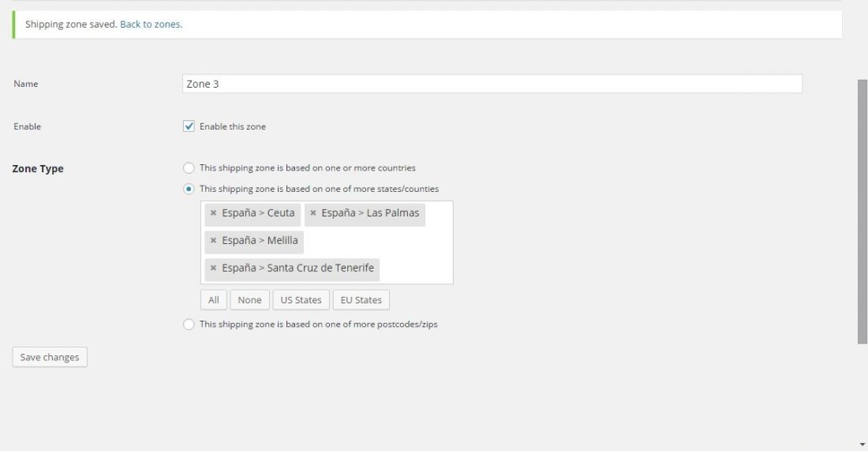Click the España > Las Palmas tag text
This screenshot has height=451, width=868.
tap(370, 212)
